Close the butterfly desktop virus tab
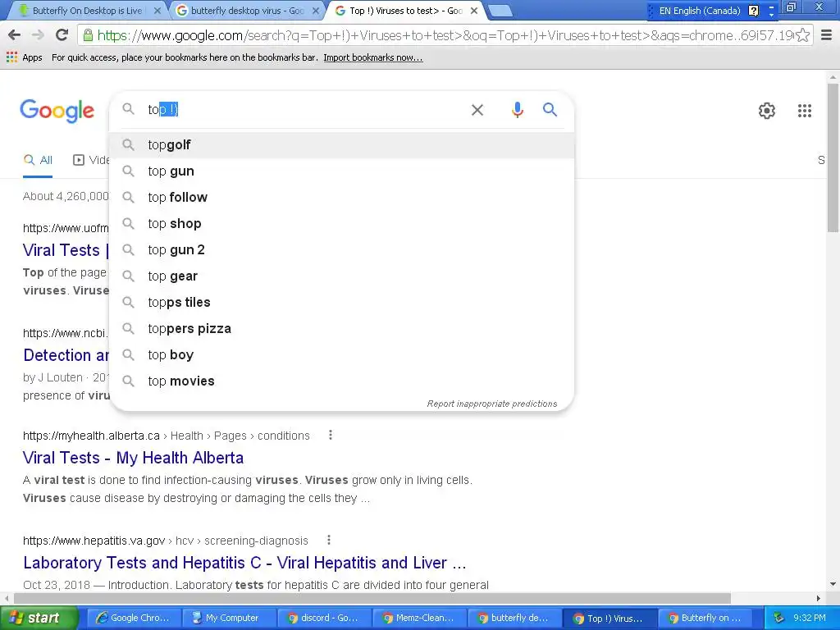This screenshot has width=840, height=630. point(316,11)
